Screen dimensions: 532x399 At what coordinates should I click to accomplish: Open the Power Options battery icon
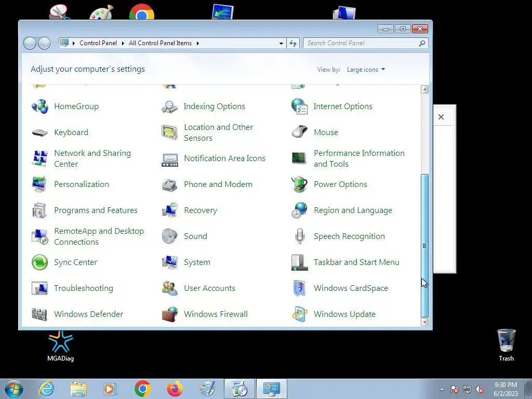[300, 184]
